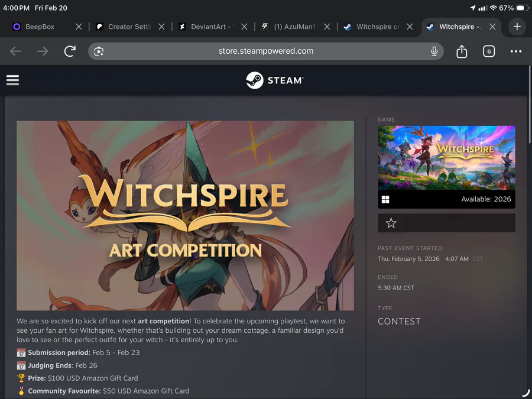Switch to the BeepBox tab
Image resolution: width=532 pixels, height=399 pixels.
point(40,27)
